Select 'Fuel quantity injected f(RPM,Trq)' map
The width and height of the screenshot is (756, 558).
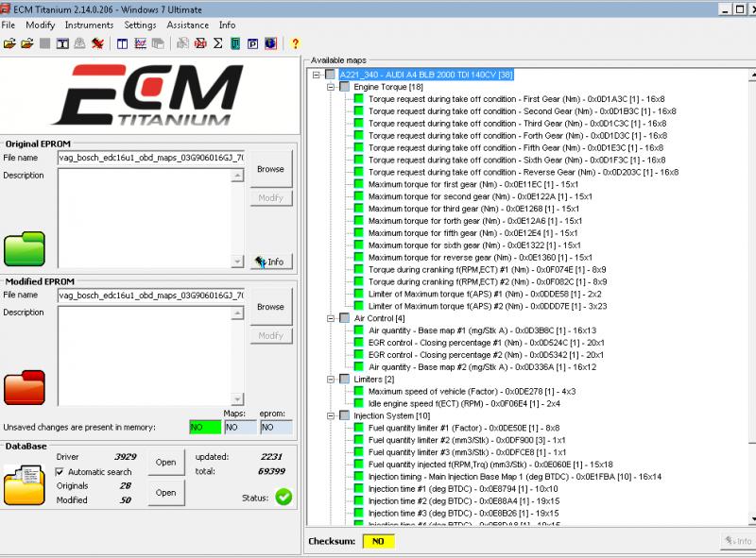[490, 464]
